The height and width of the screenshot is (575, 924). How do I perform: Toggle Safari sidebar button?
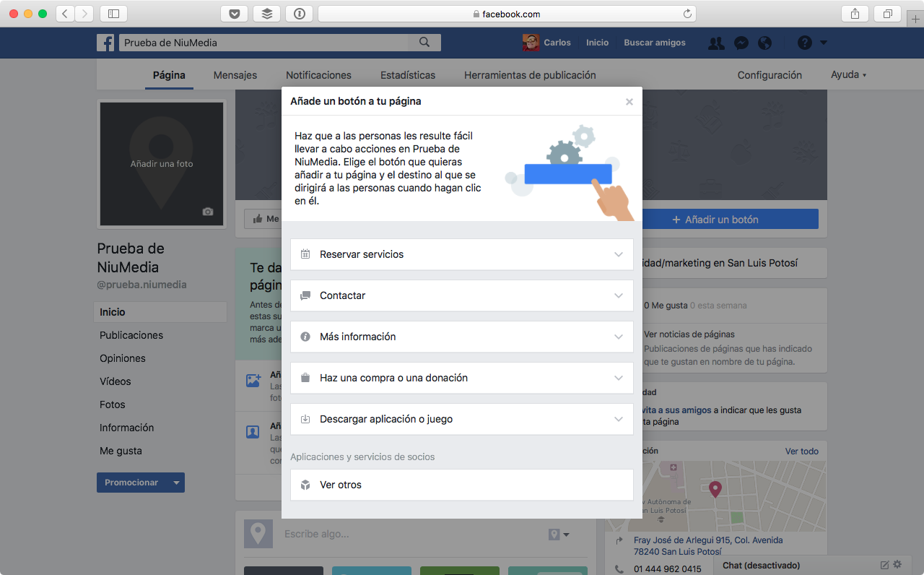pos(113,14)
